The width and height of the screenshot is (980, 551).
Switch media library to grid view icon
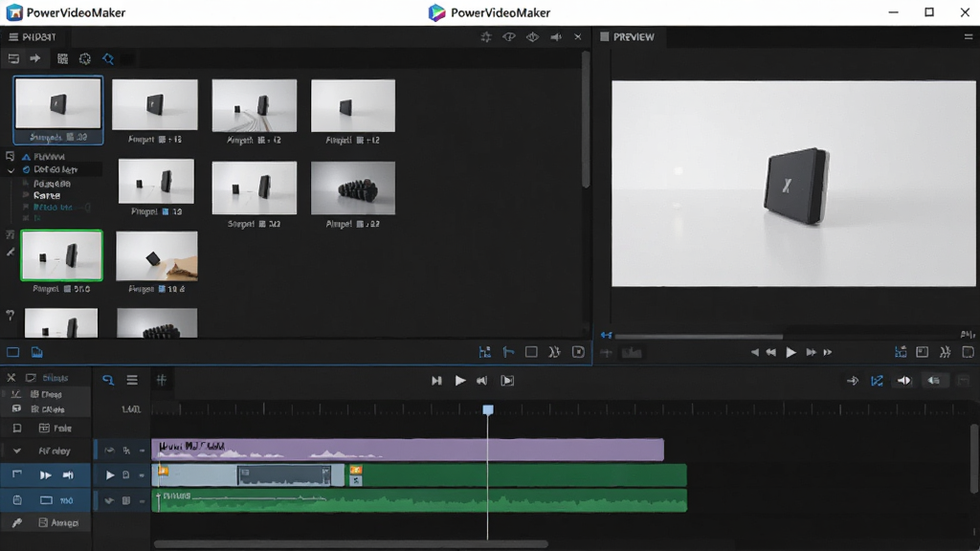click(62, 58)
